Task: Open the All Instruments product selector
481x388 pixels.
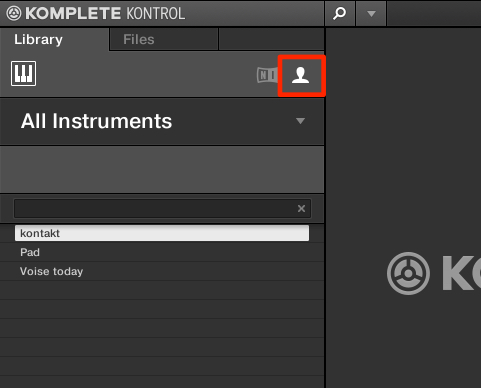Action: click(x=162, y=121)
